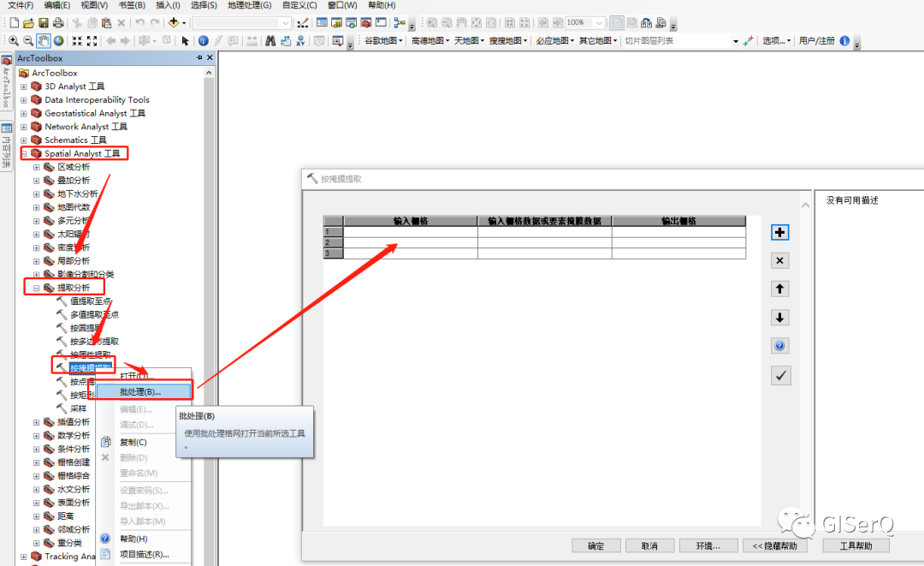Click the <<隐藏帮助 button
This screenshot has height=566, width=924.
coord(774,546)
